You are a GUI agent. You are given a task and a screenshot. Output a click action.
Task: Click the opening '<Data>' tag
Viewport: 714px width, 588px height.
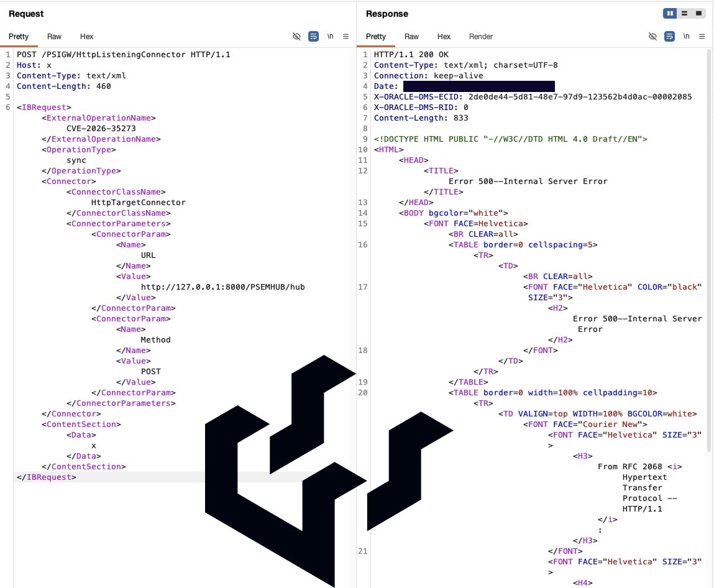pyautogui.click(x=81, y=435)
